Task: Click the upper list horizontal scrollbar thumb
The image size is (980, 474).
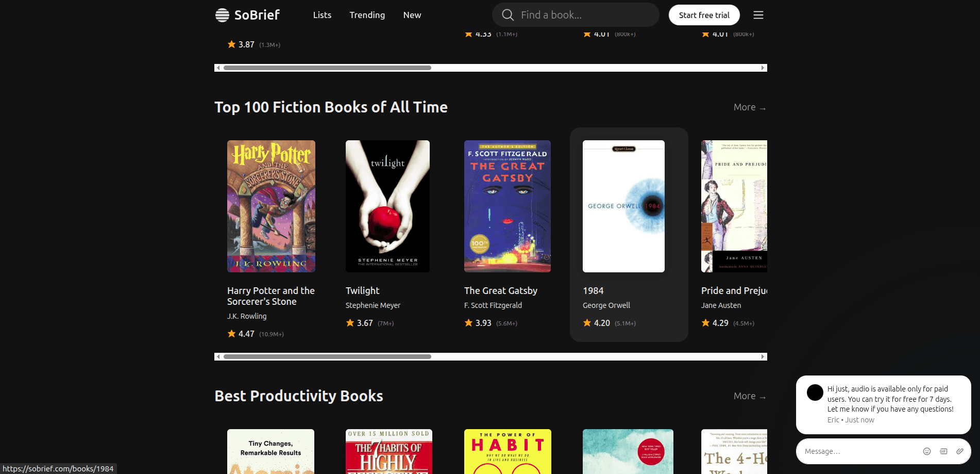Action: pyautogui.click(x=327, y=68)
